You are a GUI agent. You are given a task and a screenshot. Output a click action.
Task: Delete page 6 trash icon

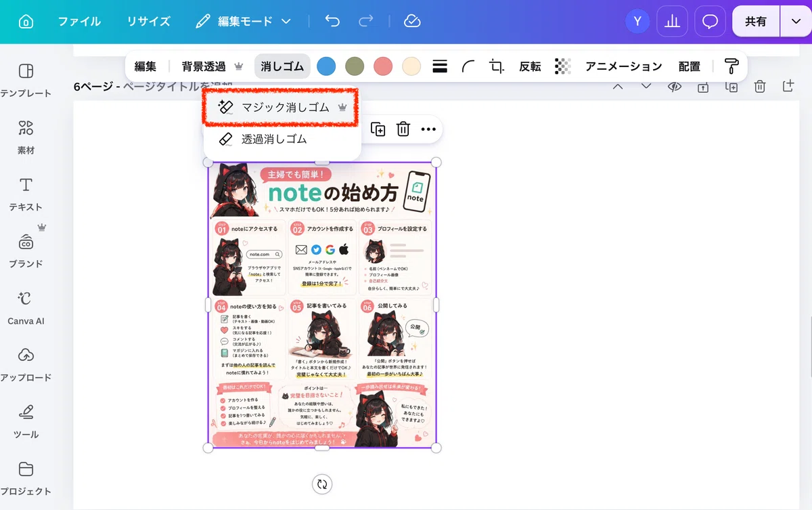[x=760, y=86]
